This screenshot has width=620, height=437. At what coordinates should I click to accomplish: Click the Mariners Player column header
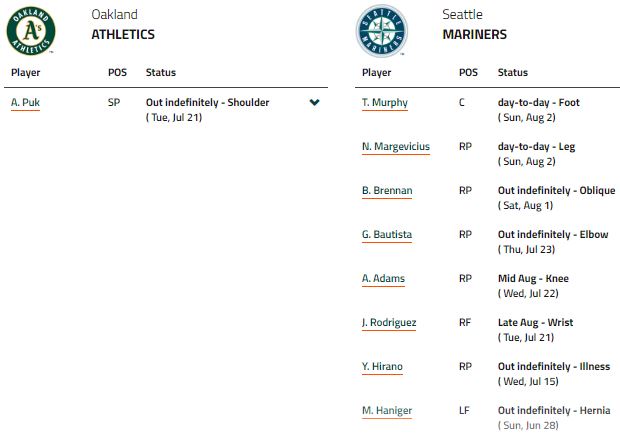[x=377, y=73]
